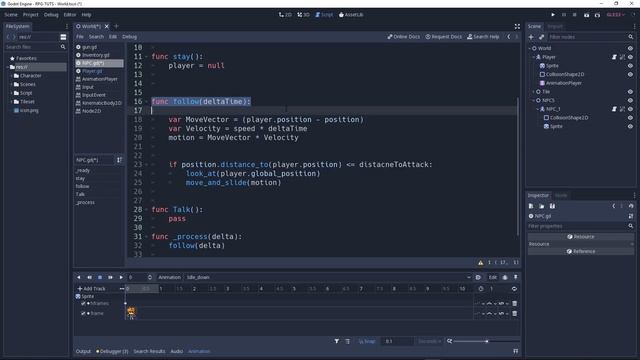Make script editor distraction-free fullscreen
Screen dimensions: 640x360
click(x=517, y=27)
